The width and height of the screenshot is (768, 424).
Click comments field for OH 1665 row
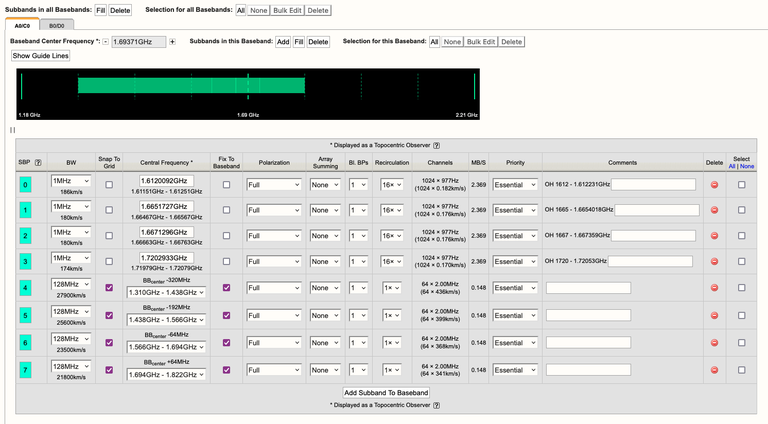click(x=657, y=210)
